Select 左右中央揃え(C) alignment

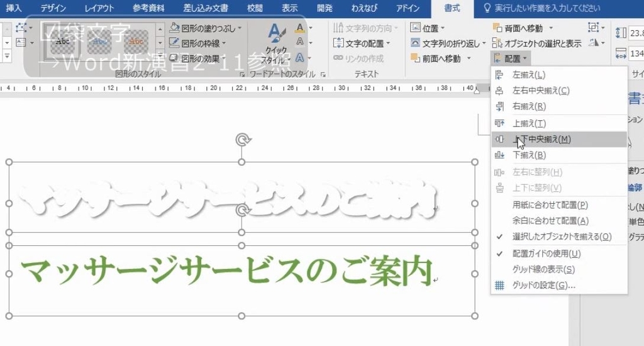559,91
